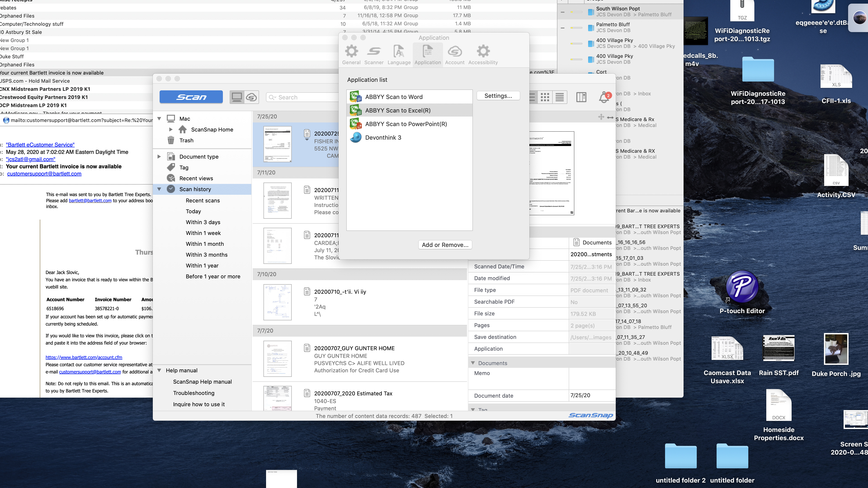Click the Recent views icon in sidebar
Screen dimensions: 868x488
click(x=171, y=178)
